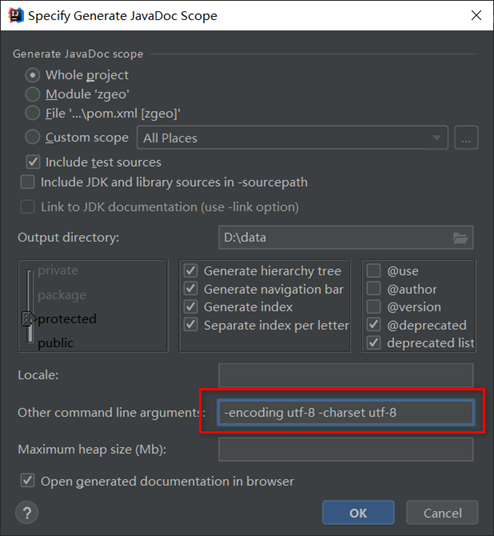The height and width of the screenshot is (536, 494).
Task: Uncheck Generate hierarchy tree
Action: coord(191,271)
